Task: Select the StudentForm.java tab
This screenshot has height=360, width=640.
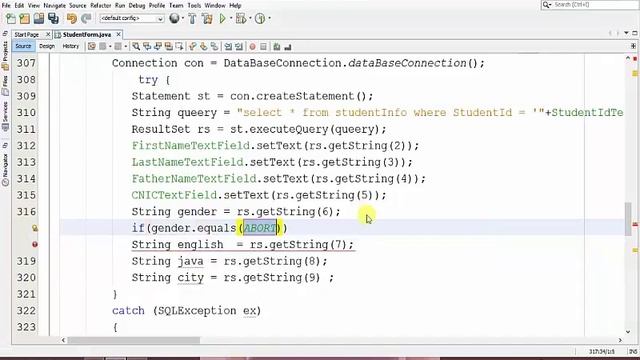Action: tap(87, 35)
